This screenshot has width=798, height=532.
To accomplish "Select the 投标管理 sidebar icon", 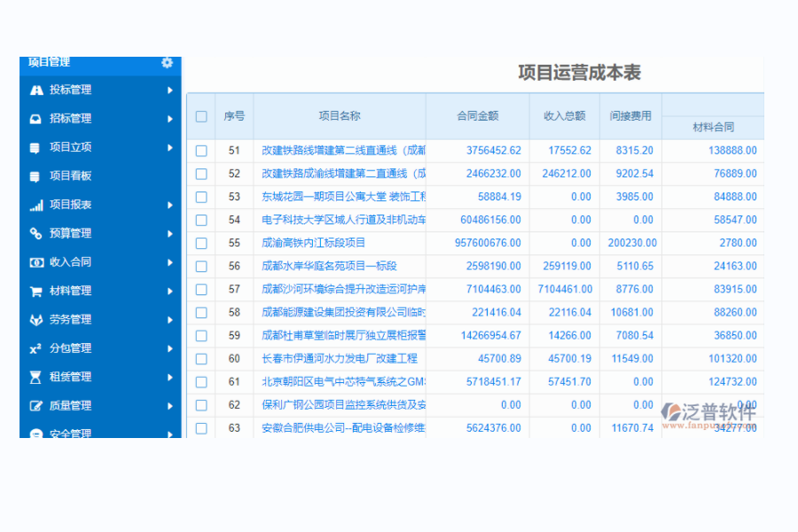I will pos(35,90).
